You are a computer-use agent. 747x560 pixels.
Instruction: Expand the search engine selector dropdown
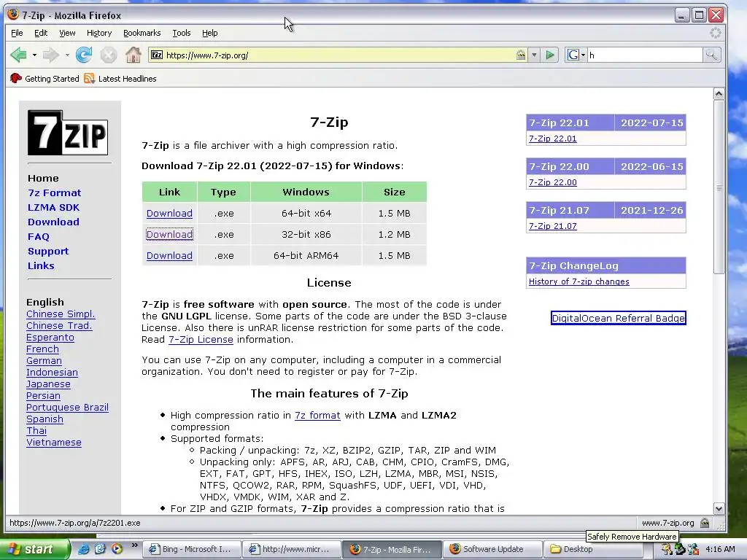(583, 55)
